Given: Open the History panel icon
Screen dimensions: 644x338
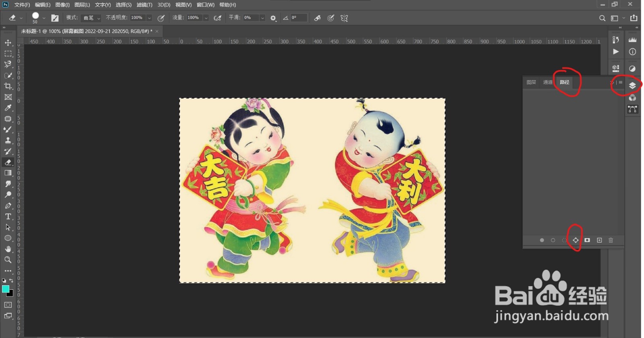Looking at the screenshot, I should coord(615,40).
